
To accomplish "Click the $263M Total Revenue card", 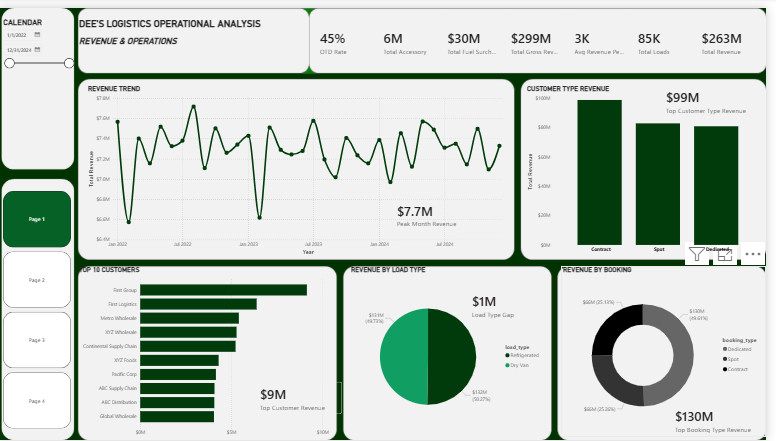I will point(721,43).
